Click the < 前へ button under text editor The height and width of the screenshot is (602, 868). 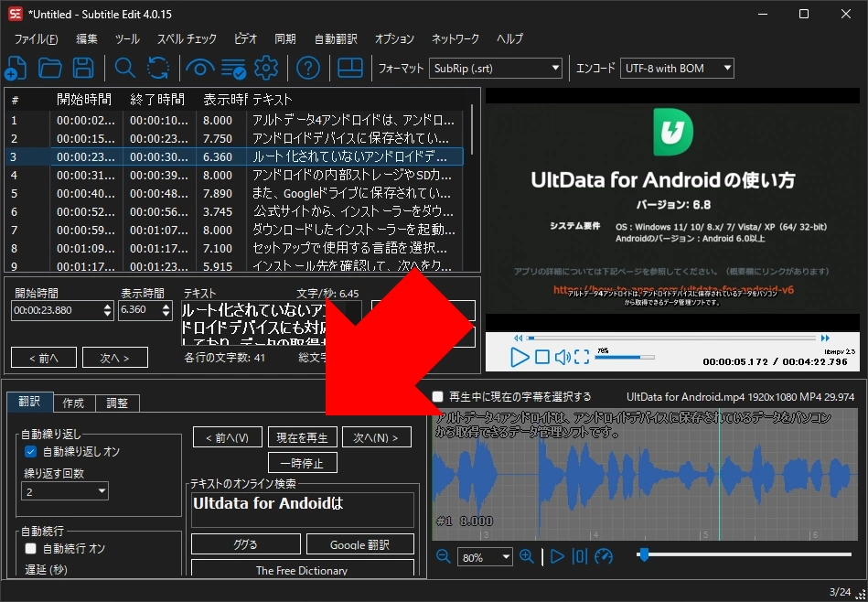coord(44,358)
